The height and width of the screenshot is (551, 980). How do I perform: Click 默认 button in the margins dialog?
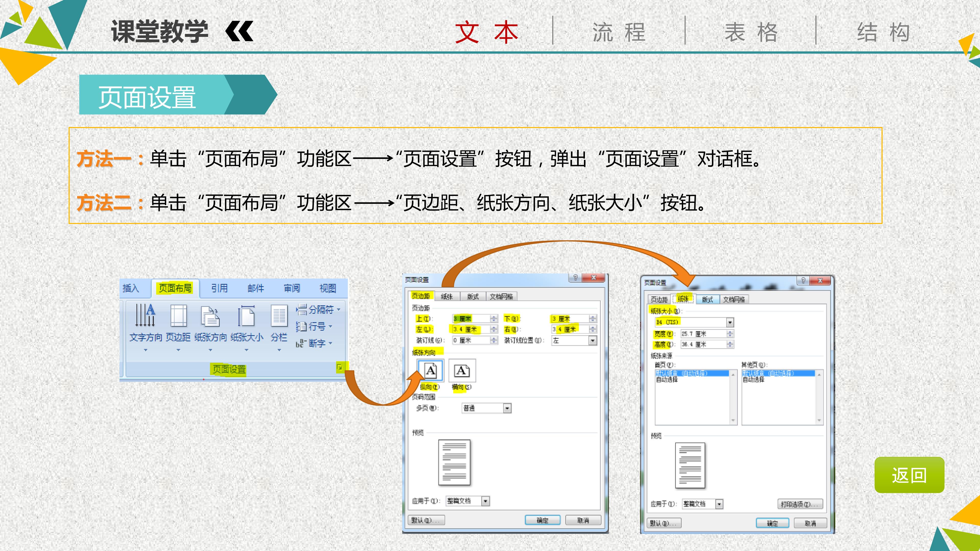tap(426, 520)
